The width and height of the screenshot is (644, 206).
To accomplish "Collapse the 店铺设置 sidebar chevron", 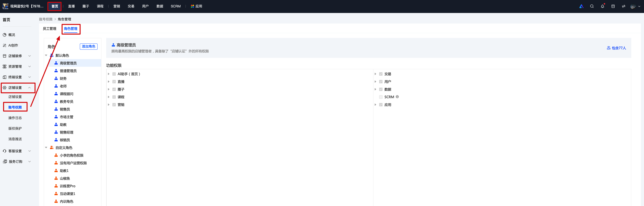I will [29, 88].
